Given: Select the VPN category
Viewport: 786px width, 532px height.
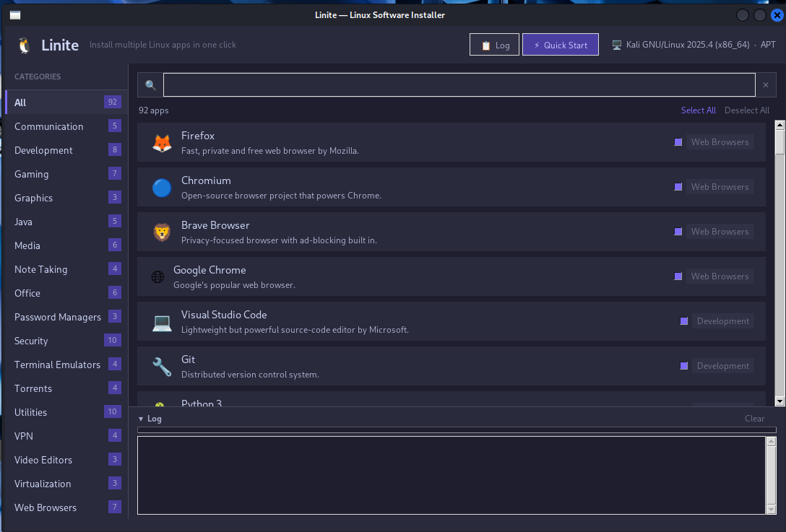Looking at the screenshot, I should coord(65,436).
